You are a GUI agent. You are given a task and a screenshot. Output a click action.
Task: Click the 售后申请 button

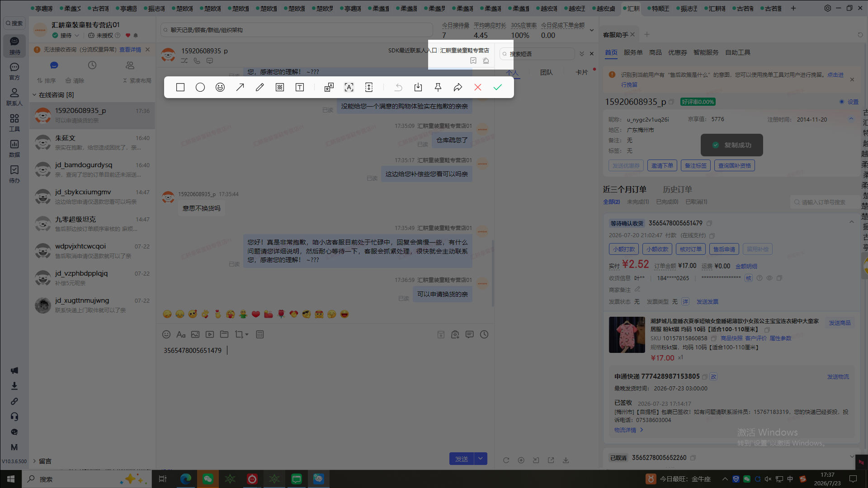pyautogui.click(x=724, y=249)
